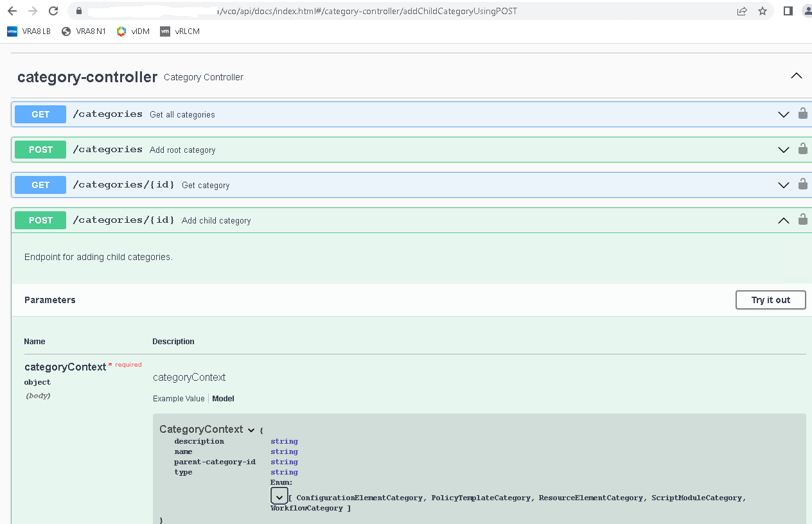Collapse the category-controller section

(x=796, y=75)
